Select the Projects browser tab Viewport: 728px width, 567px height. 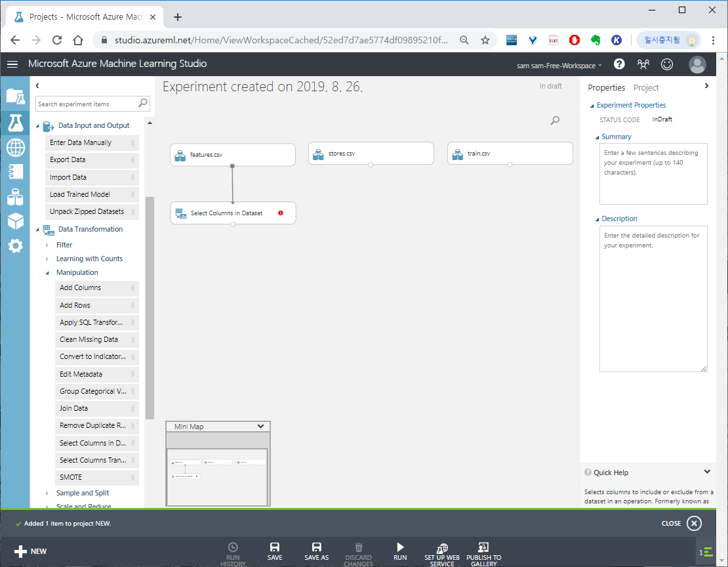click(85, 16)
